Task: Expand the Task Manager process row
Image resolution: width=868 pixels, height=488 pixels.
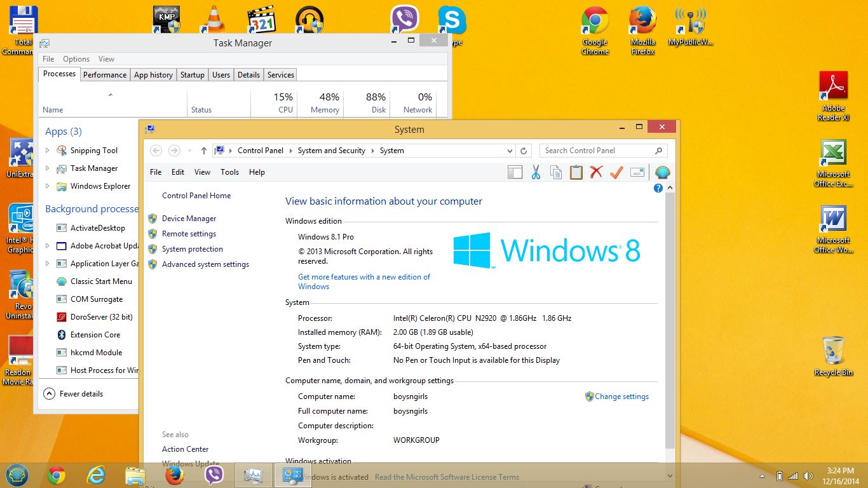Action: (x=47, y=168)
